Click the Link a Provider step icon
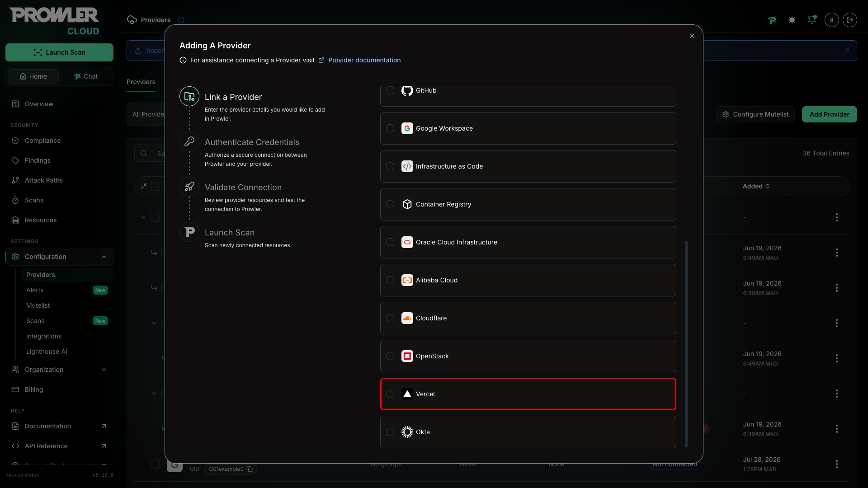The width and height of the screenshot is (868, 488). pyautogui.click(x=189, y=96)
